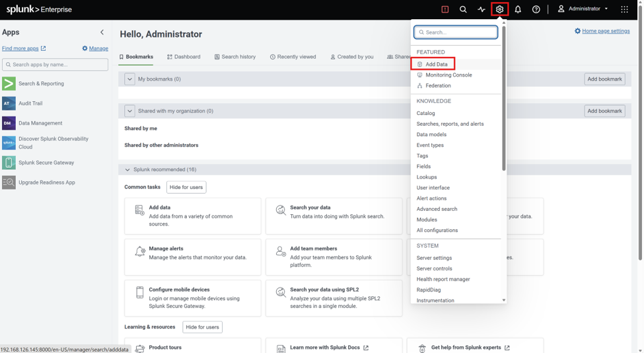Click Hide for users next to Common tasks
This screenshot has height=353, width=644.
point(186,187)
